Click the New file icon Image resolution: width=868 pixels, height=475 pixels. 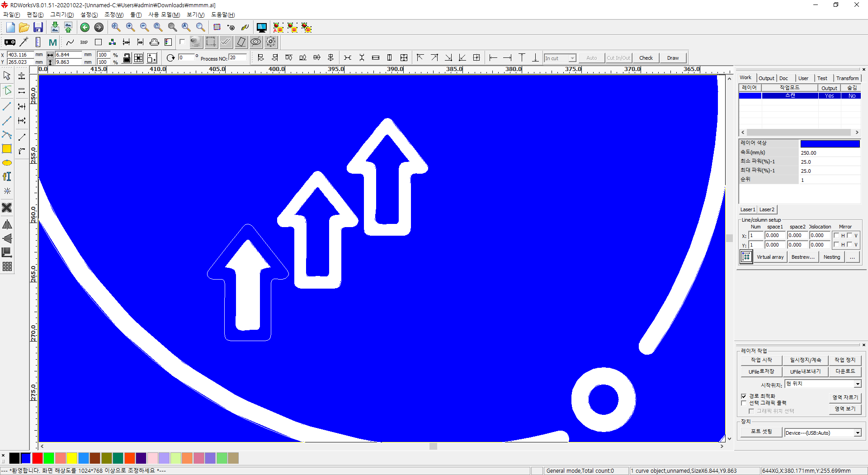(x=10, y=28)
